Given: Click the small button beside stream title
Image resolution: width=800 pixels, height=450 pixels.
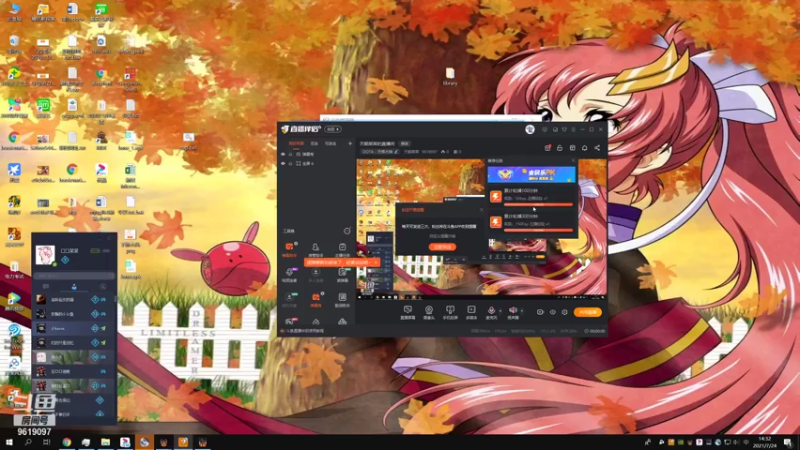Looking at the screenshot, I should tap(405, 144).
